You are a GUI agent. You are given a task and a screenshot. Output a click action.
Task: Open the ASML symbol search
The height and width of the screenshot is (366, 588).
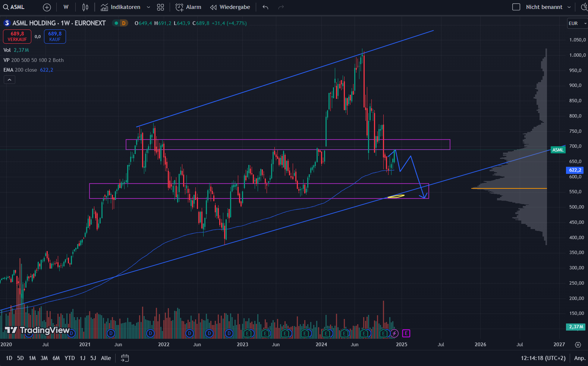[x=14, y=7]
